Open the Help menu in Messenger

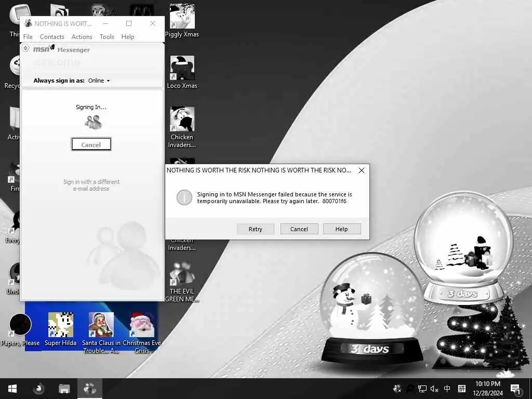(128, 37)
